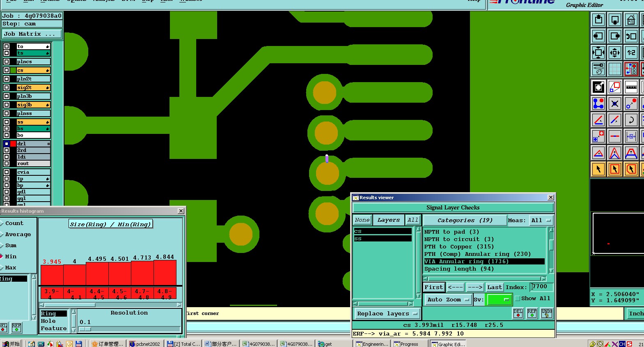The height and width of the screenshot is (347, 644).
Task: Select the Max radio option in histogram
Action: pos(2,268)
